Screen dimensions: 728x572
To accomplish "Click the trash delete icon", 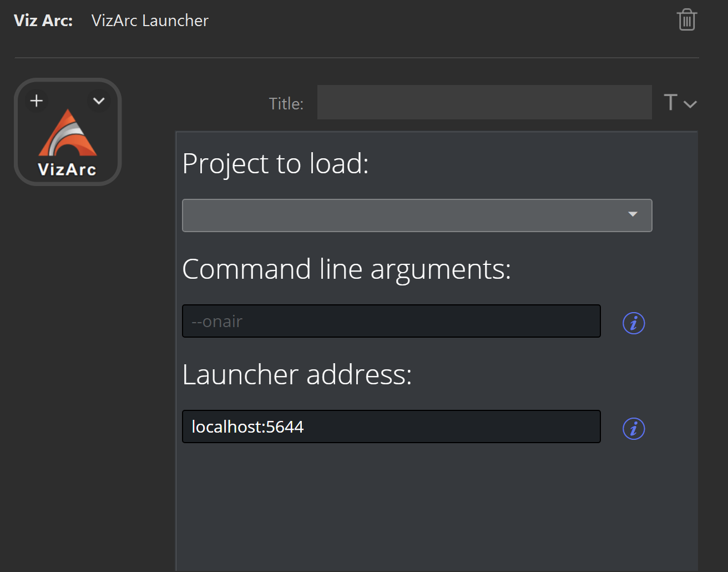I will pos(686,20).
